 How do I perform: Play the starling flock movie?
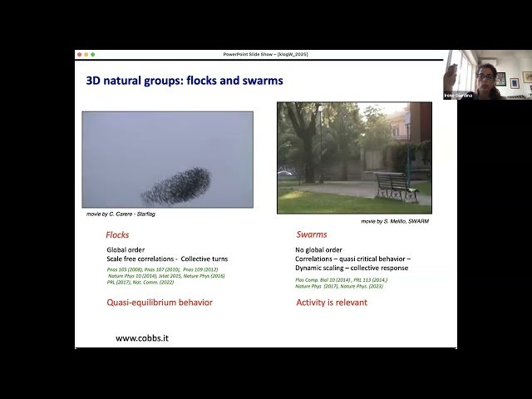point(167,160)
